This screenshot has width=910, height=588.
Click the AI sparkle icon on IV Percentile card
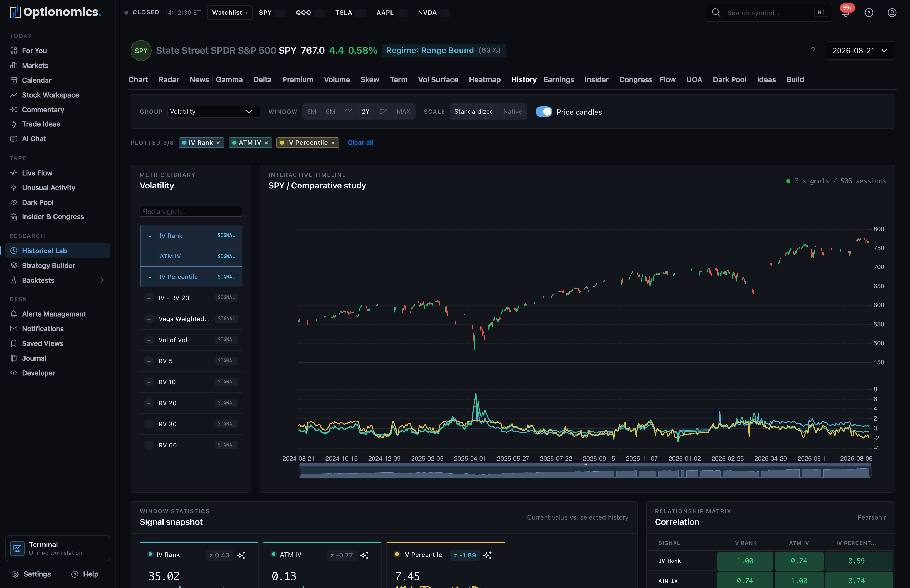pyautogui.click(x=488, y=555)
